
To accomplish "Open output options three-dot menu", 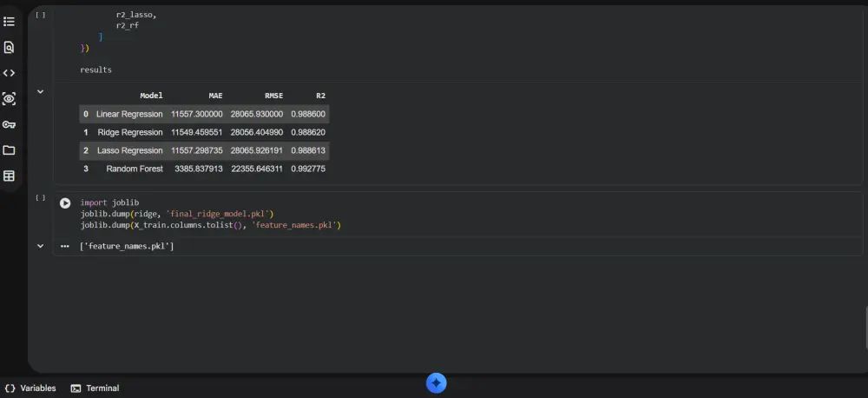I will pyautogui.click(x=65, y=246).
